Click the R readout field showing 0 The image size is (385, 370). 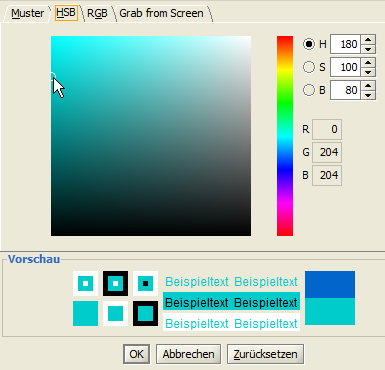coord(327,129)
